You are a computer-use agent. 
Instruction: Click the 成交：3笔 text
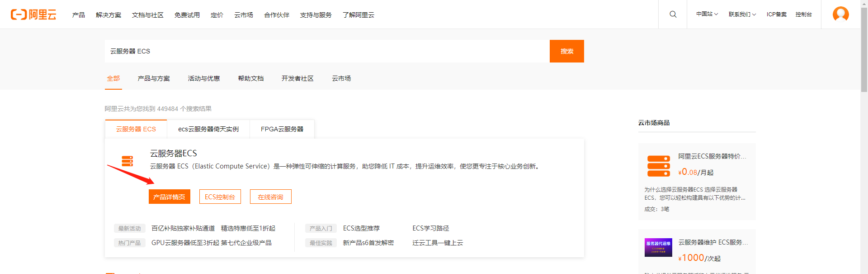657,209
